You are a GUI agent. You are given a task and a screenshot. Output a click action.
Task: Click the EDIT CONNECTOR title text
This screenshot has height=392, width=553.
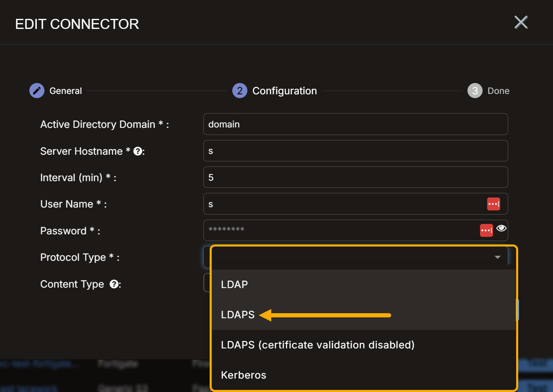[x=77, y=24]
